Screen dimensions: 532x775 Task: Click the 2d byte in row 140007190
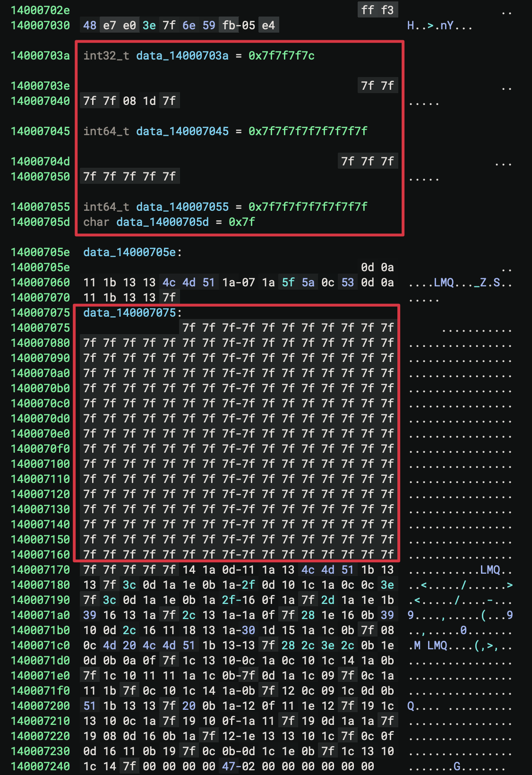click(328, 600)
